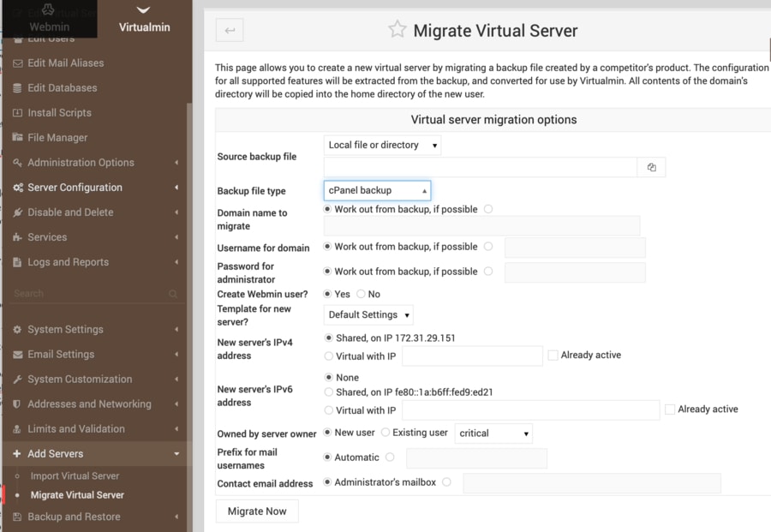Select 'Existing user' for server owner
The width and height of the screenshot is (771, 532).
385,432
